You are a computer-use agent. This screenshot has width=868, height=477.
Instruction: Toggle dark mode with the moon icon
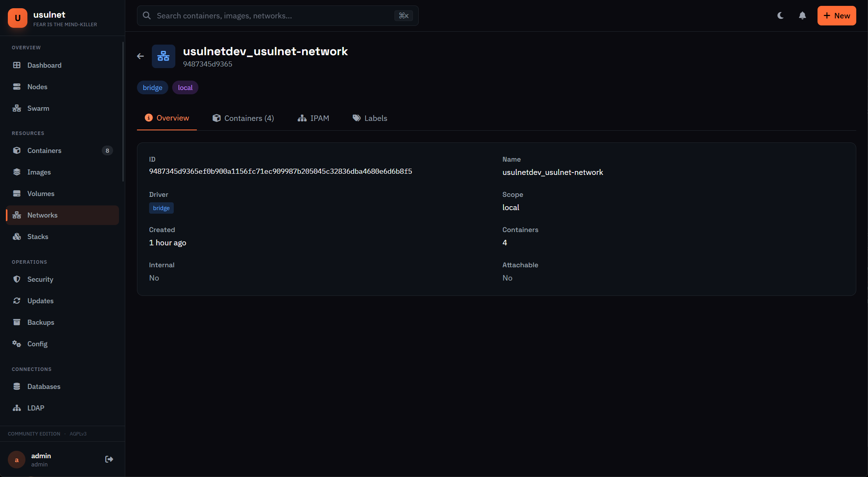[780, 15]
